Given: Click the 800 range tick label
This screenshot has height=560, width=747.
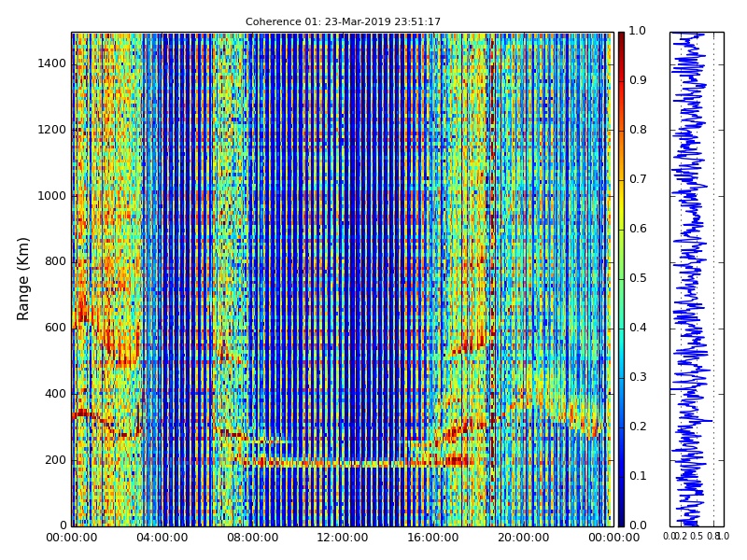Looking at the screenshot, I should 55,261.
